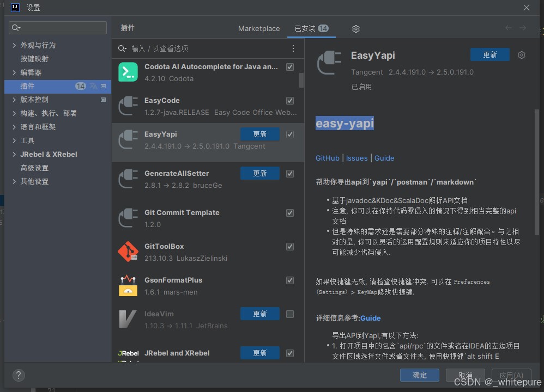Open the GitHub link
Viewport: 544px width, 392px height.
(x=327, y=158)
